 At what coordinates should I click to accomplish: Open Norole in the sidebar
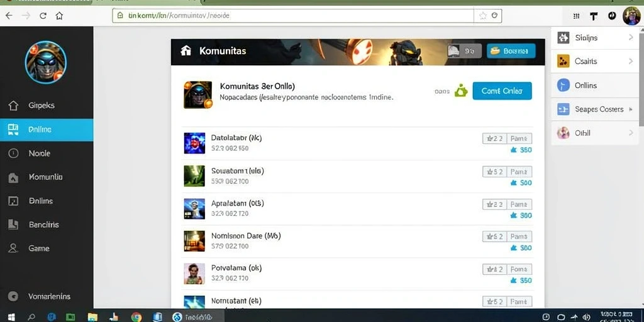(x=47, y=153)
